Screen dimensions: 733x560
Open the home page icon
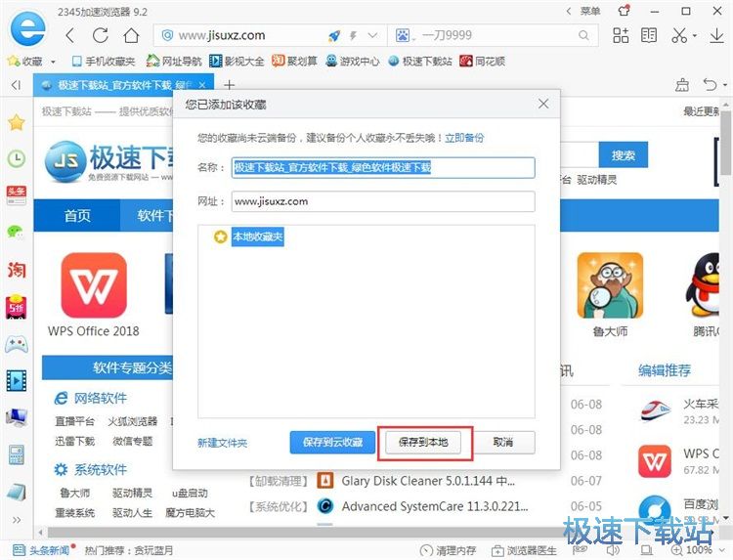coord(131,35)
